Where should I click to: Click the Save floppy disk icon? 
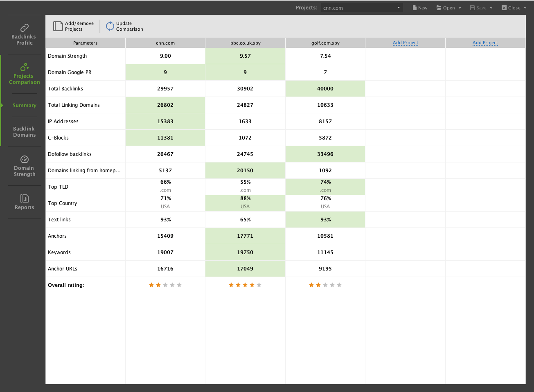tap(473, 8)
